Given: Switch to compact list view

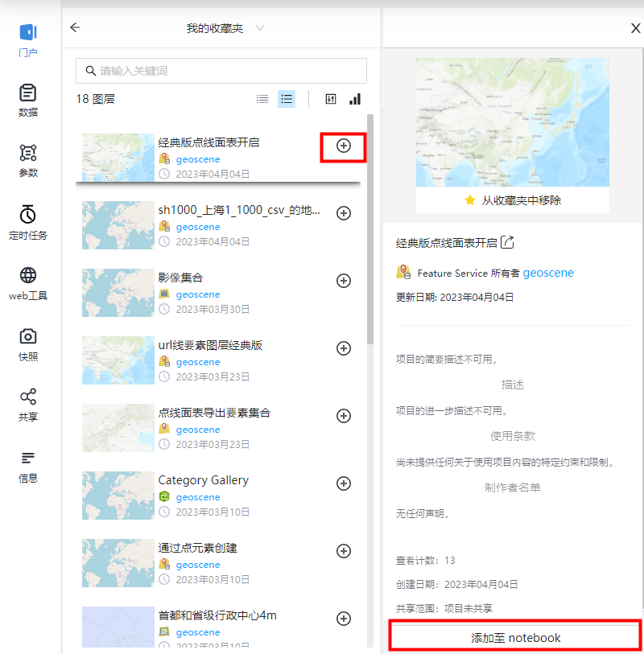Looking at the screenshot, I should [x=262, y=98].
